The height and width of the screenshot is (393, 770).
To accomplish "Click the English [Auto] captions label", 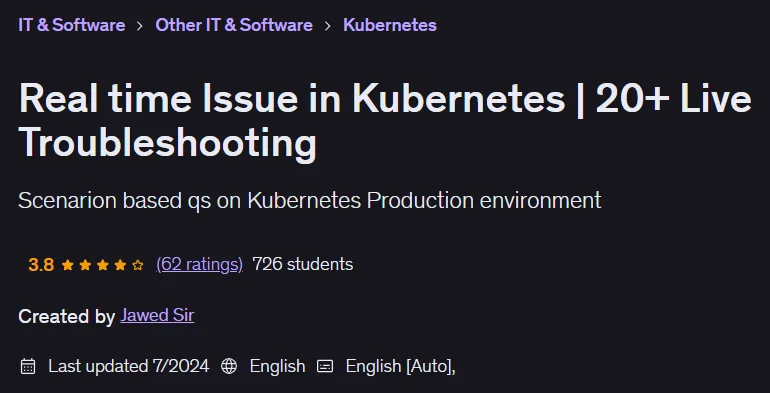I will click(x=400, y=366).
